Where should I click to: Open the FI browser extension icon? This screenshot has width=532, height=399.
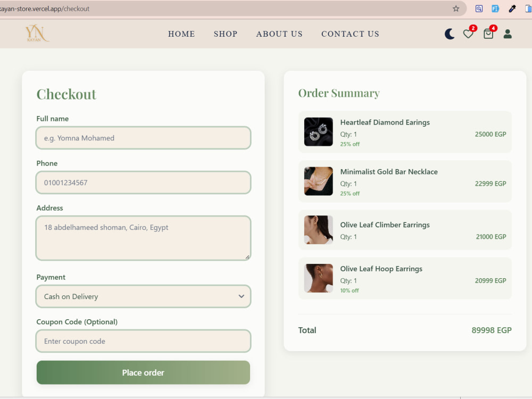[x=495, y=9]
